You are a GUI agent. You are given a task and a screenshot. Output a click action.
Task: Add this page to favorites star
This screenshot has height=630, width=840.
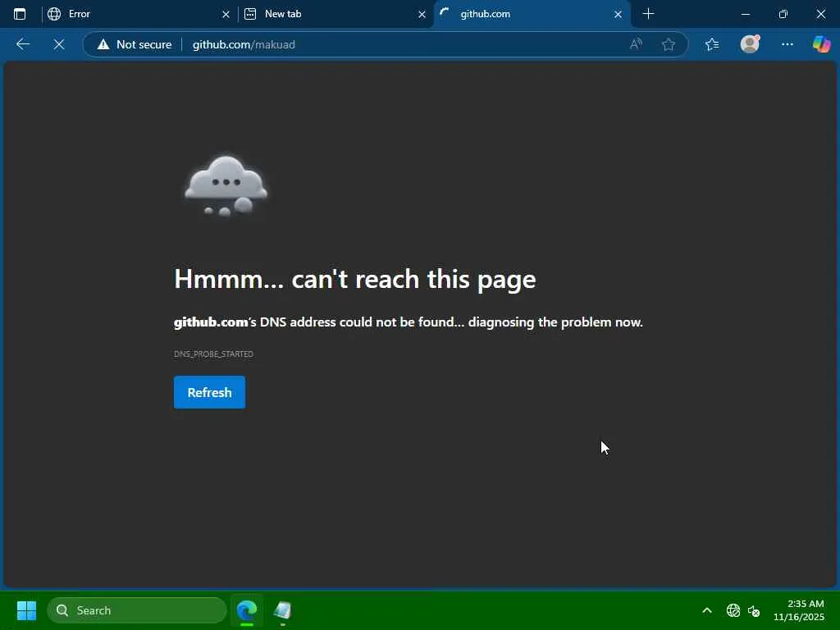pyautogui.click(x=668, y=44)
